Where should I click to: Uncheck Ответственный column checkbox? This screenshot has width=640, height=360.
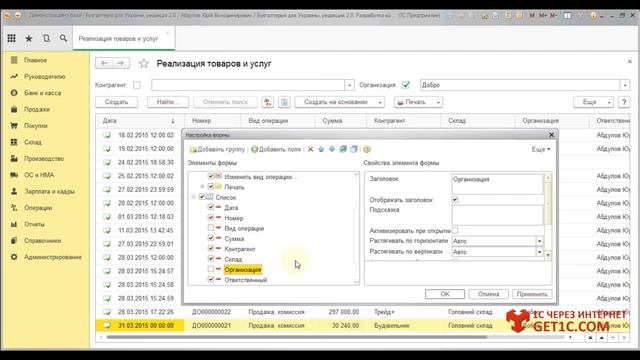[211, 279]
